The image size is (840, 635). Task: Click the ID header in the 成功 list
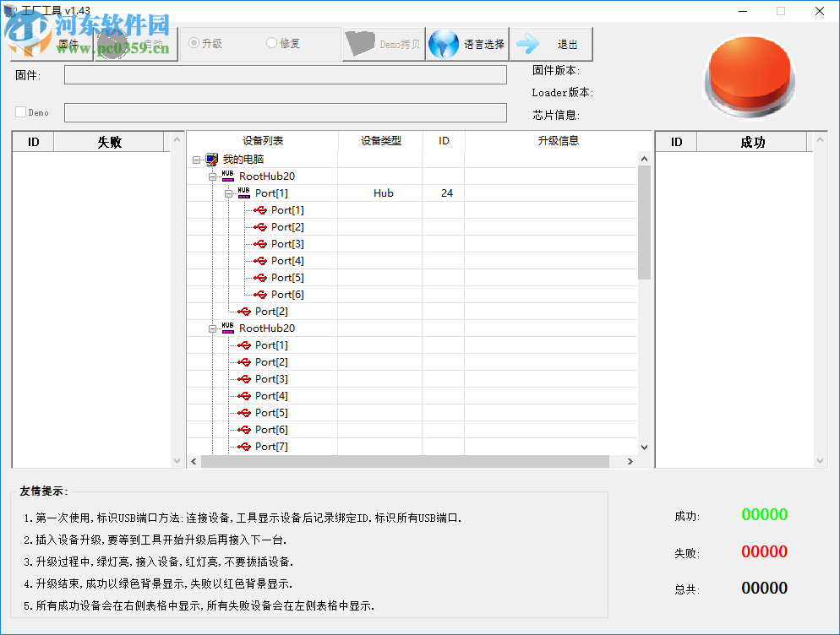(677, 142)
